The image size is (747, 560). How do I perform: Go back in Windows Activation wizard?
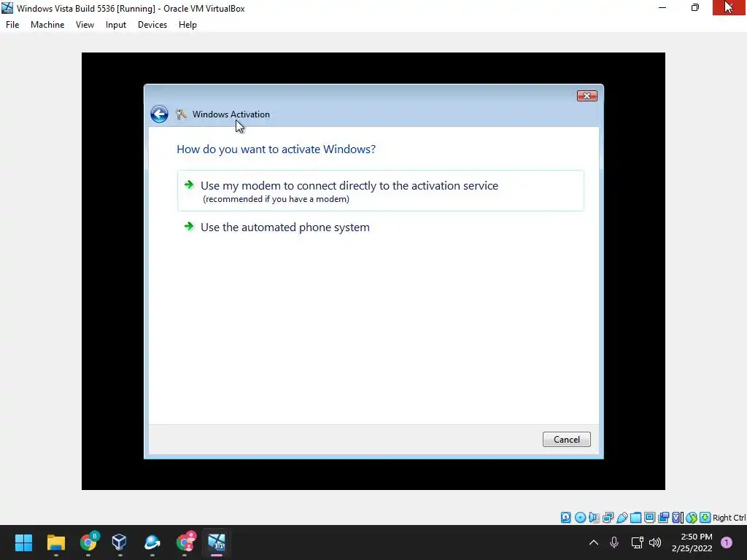click(x=159, y=114)
